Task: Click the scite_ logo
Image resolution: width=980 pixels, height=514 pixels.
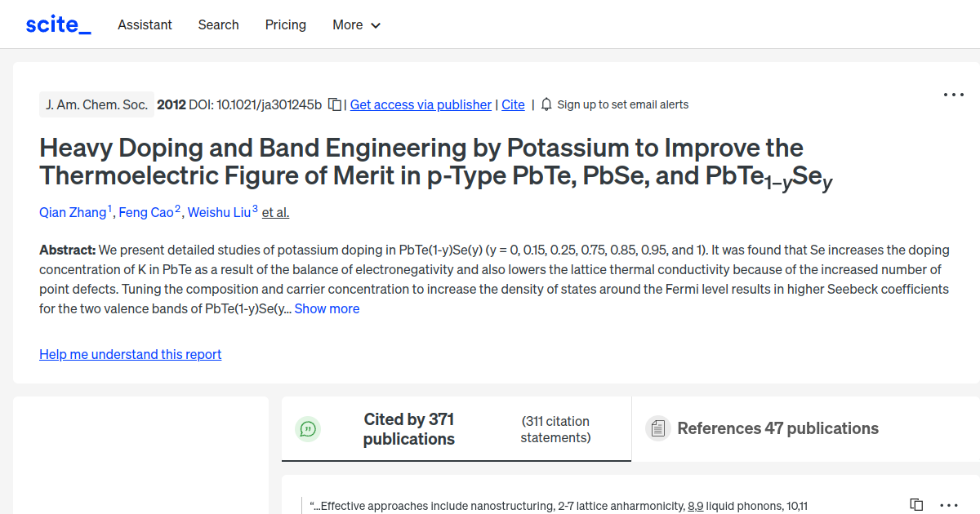Action: point(58,24)
